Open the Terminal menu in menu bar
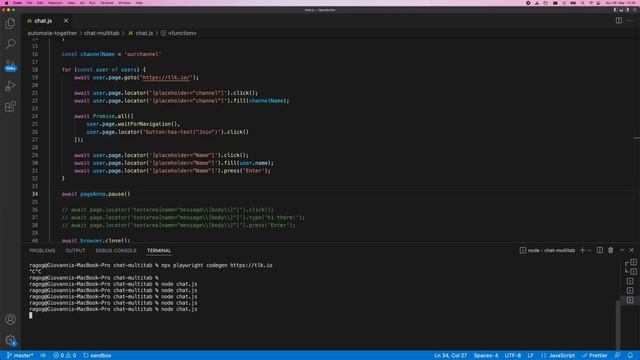The width and height of the screenshot is (640, 360). tap(107, 3)
